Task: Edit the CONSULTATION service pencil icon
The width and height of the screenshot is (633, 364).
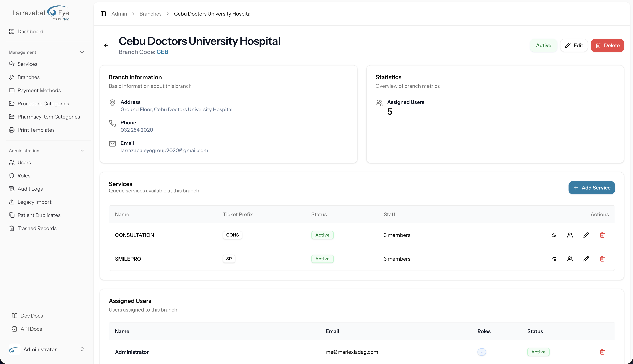Action: pos(586,235)
